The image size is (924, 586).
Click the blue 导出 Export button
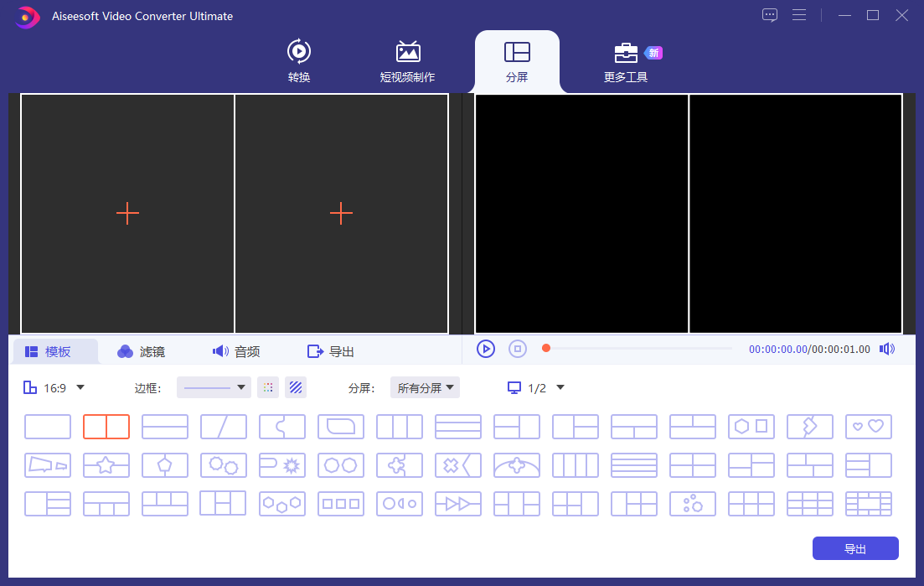pos(855,548)
